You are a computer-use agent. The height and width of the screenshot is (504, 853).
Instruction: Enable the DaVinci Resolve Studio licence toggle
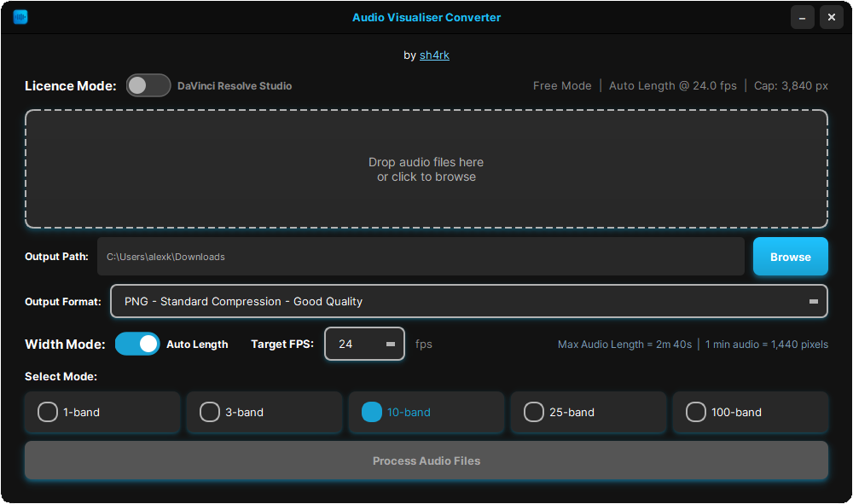tap(148, 85)
